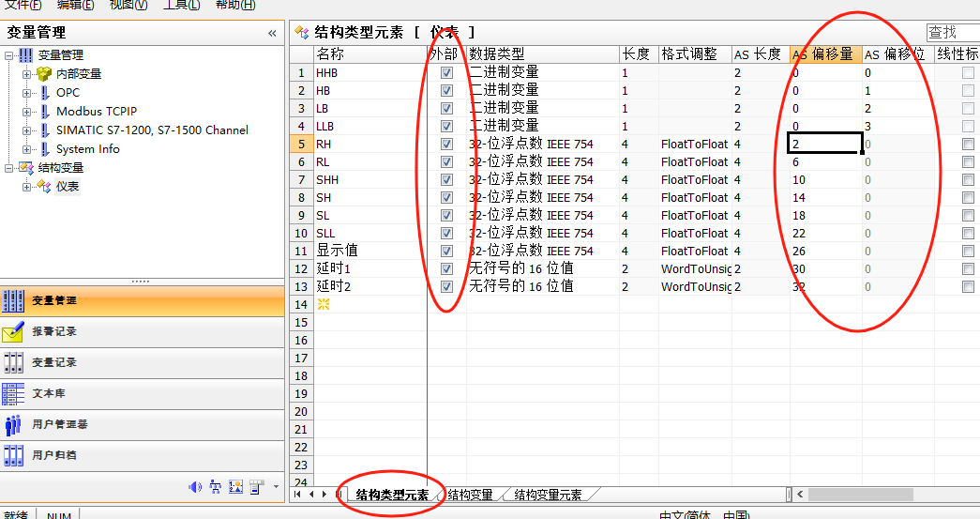Click the 内部变量 yellow blocks icon

[44, 73]
